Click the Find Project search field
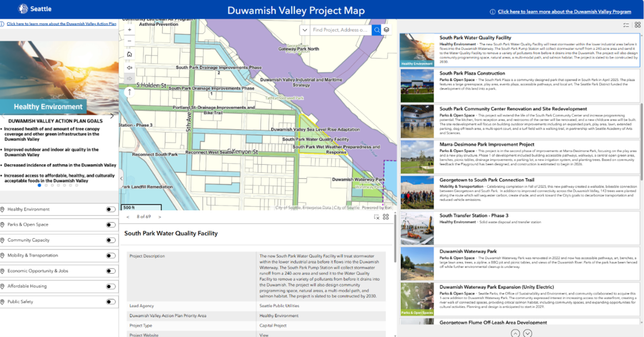This screenshot has height=337, width=644. 341,30
